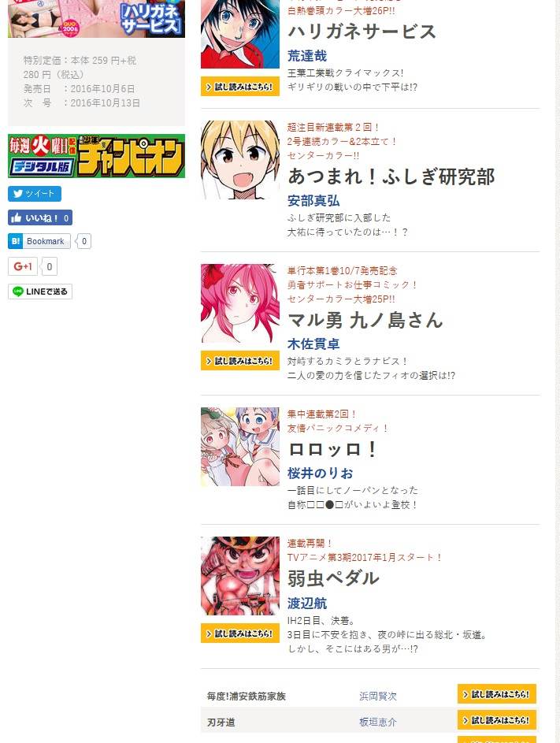
Task: Click the Hatena B! Bookmark button
Action: (x=39, y=241)
